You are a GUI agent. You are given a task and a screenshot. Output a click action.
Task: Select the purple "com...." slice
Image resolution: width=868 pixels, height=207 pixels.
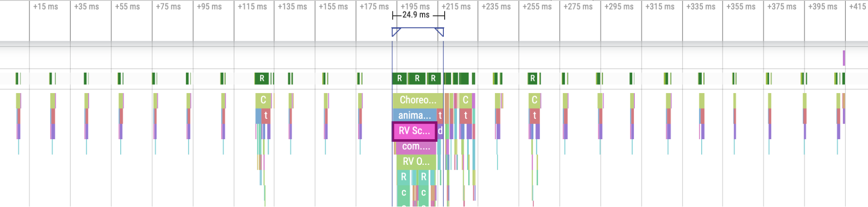416,147
